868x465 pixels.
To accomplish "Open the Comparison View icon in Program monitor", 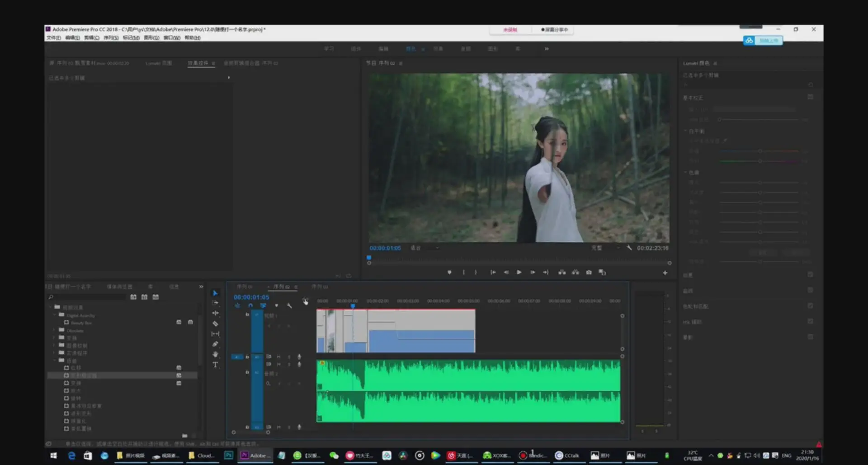I will point(602,272).
